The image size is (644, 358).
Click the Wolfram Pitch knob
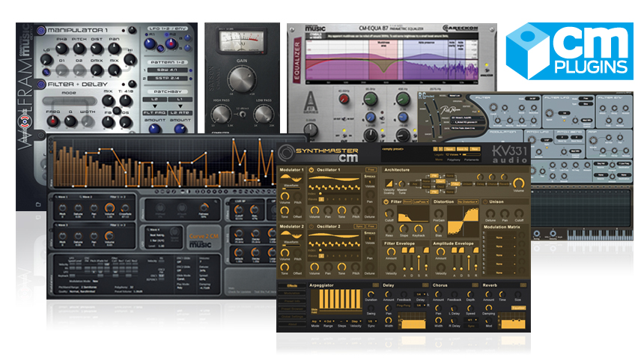pyautogui.click(x=79, y=49)
